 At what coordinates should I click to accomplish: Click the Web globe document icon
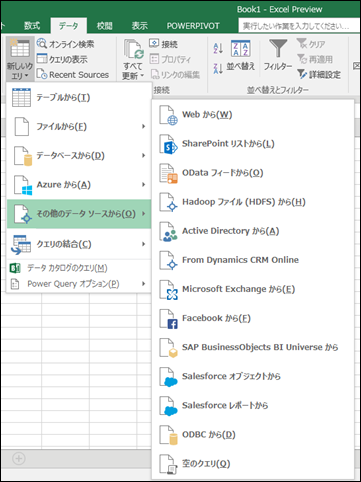168,115
